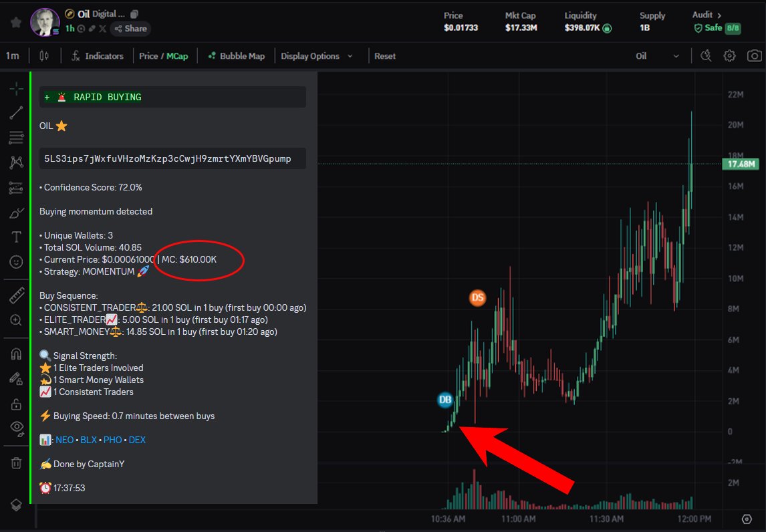The height and width of the screenshot is (532, 766).
Task: Select the crosshair cursor tool
Action: [x=16, y=89]
